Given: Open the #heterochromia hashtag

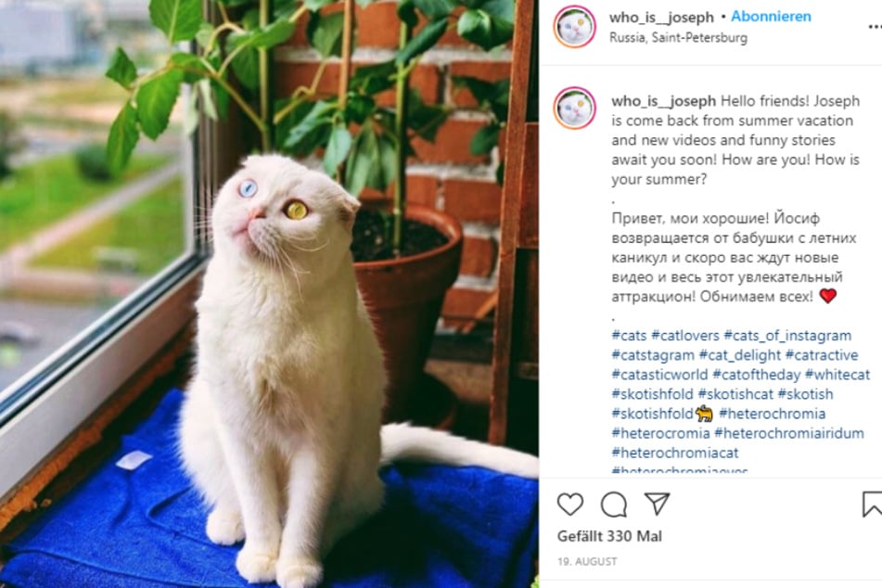Looking at the screenshot, I should [773, 415].
